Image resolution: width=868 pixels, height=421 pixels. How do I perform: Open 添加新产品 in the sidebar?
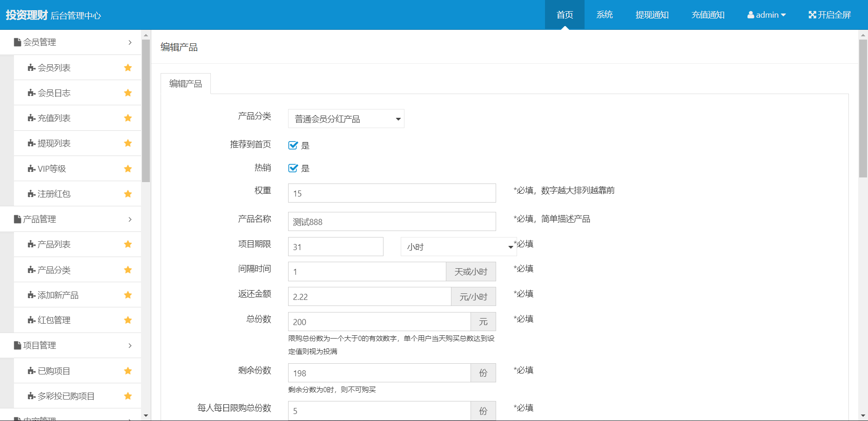point(77,295)
